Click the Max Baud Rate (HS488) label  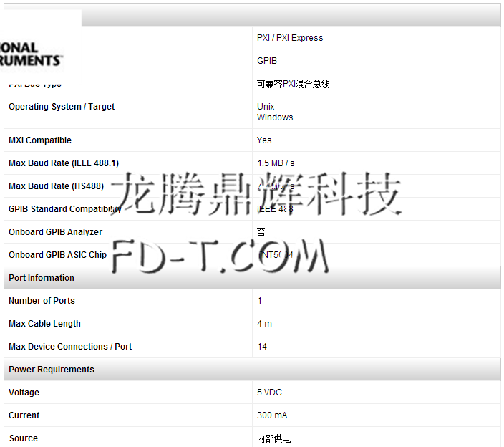pyautogui.click(x=56, y=186)
